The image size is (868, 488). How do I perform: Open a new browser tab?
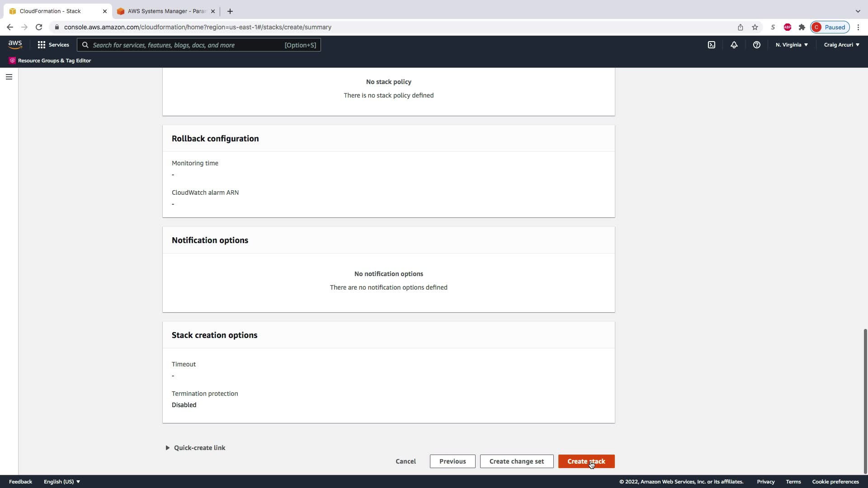pyautogui.click(x=230, y=11)
